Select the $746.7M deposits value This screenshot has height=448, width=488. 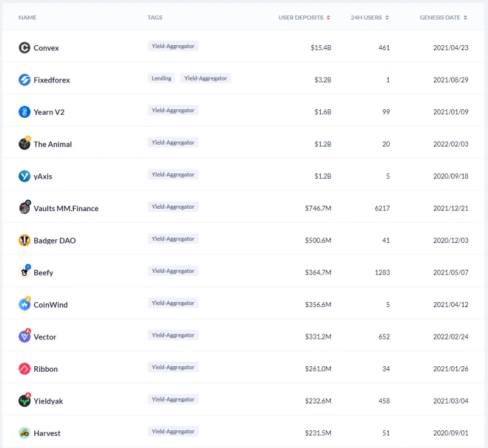click(318, 208)
